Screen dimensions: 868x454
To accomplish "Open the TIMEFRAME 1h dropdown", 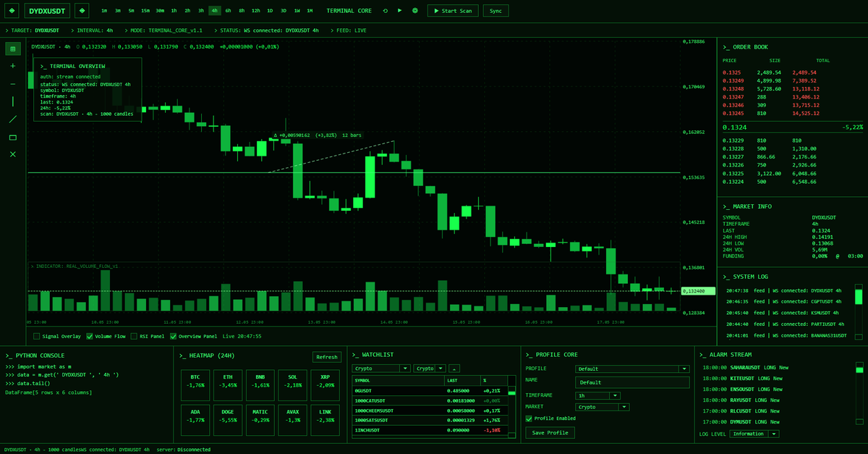I will 597,396.
